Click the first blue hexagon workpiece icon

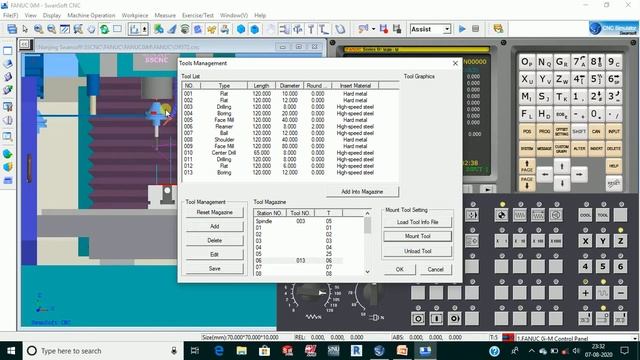tap(241, 29)
